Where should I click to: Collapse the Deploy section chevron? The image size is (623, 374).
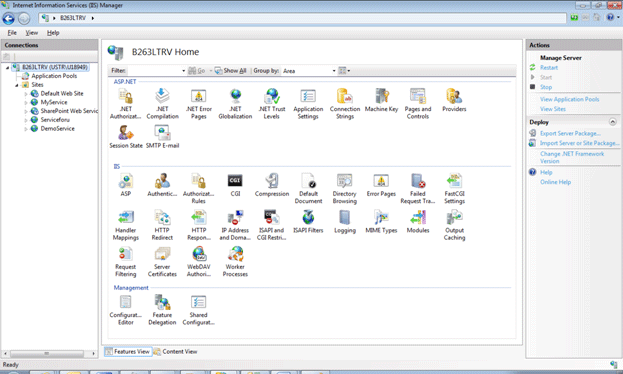pyautogui.click(x=613, y=122)
